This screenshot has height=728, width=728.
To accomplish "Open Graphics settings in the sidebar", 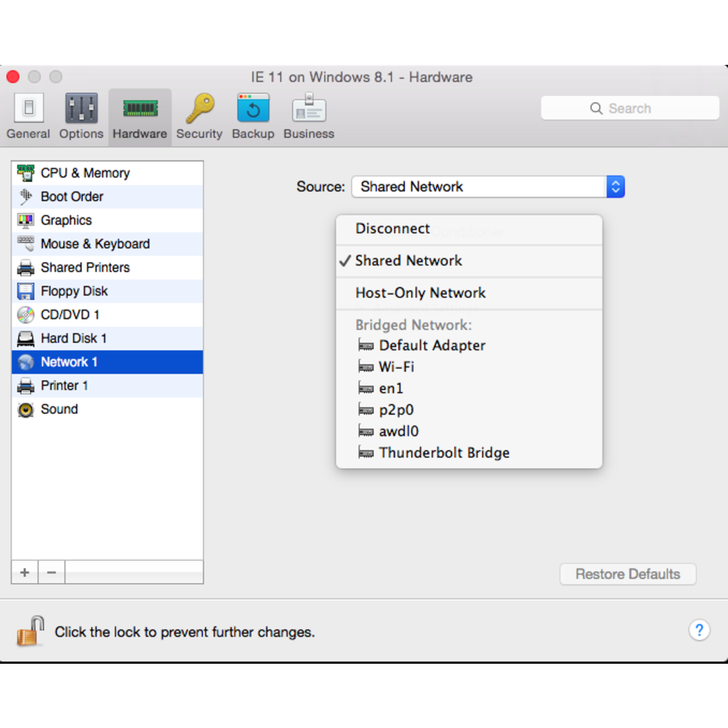I will click(x=66, y=220).
